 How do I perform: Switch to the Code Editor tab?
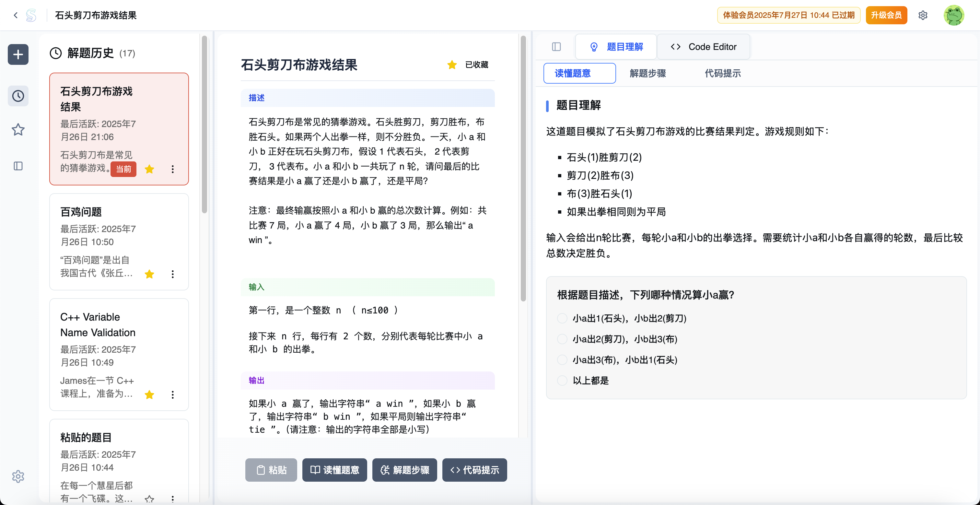coord(704,46)
